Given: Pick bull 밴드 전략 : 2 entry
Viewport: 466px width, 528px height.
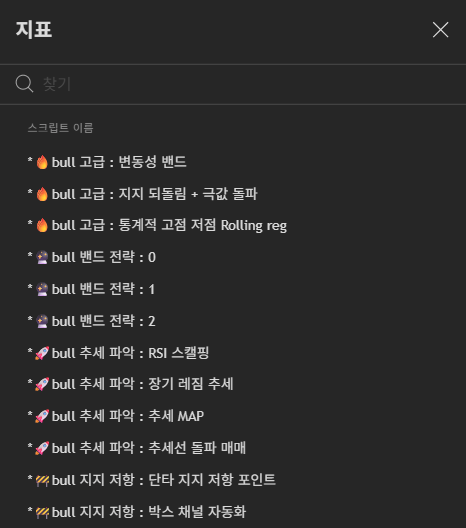Looking at the screenshot, I should (x=233, y=321).
